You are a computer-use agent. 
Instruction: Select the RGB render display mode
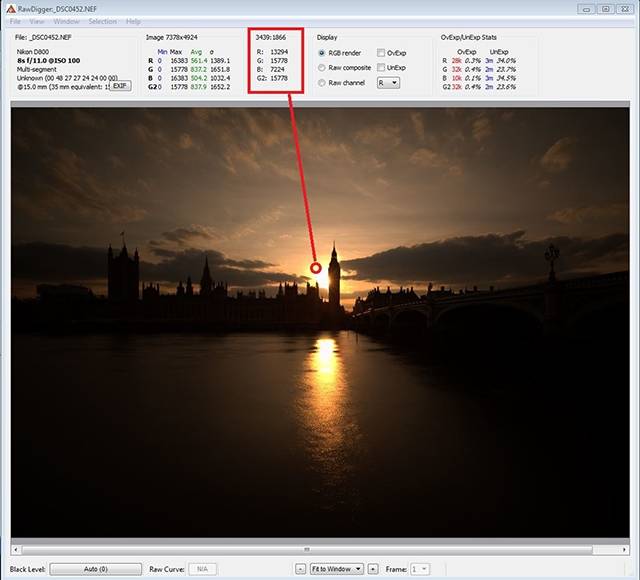pyautogui.click(x=322, y=53)
